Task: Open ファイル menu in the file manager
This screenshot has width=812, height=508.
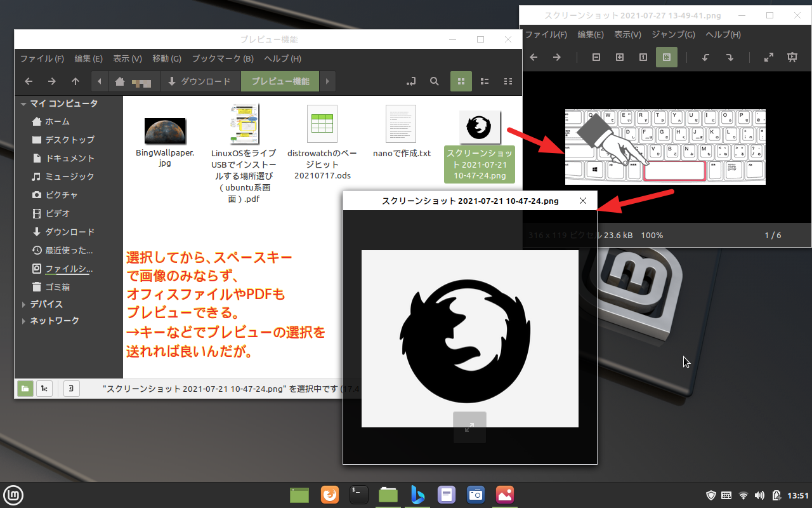Action: [x=42, y=58]
